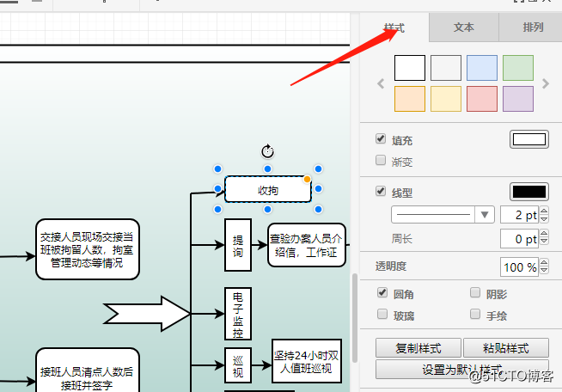Screen dimensions: 562x392
Task: Switch to the 排列 tab
Action: tap(531, 28)
